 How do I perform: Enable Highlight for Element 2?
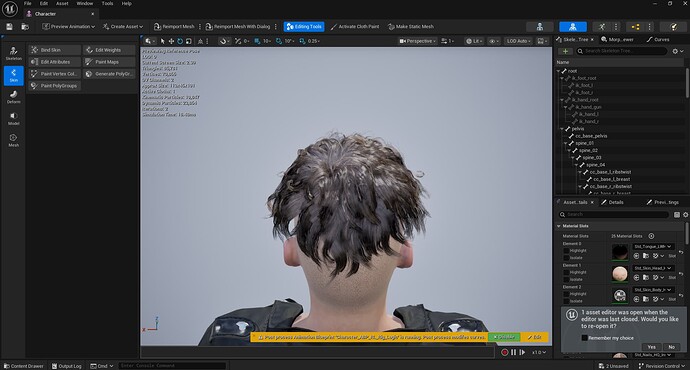566,294
